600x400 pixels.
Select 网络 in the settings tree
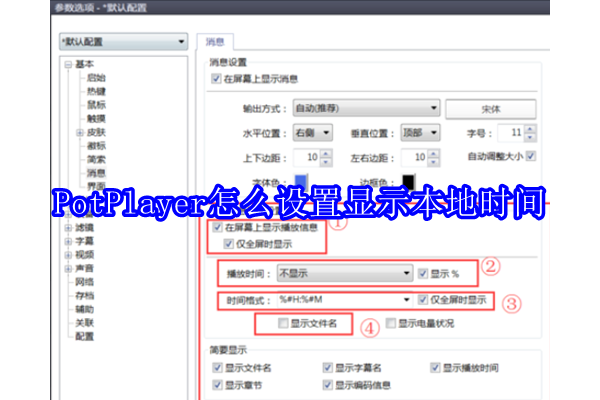[x=85, y=282]
